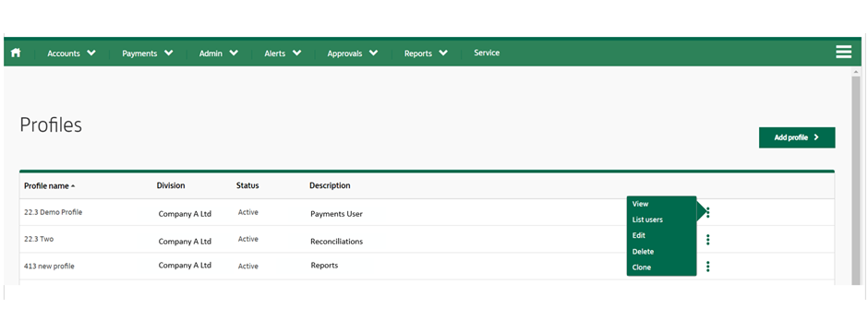The image size is (868, 332).
Task: Choose View from the context menu
Action: 640,204
